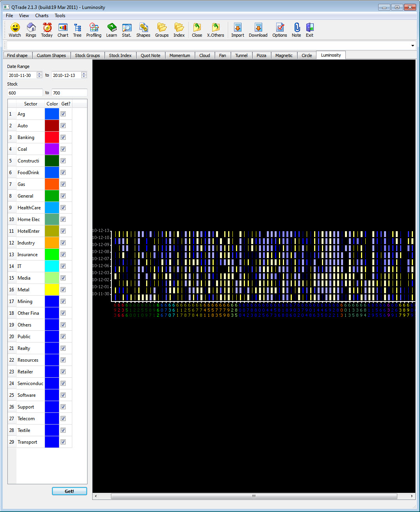Click the end date stepper arrows
Screen dimensions: 420x512
[84, 75]
